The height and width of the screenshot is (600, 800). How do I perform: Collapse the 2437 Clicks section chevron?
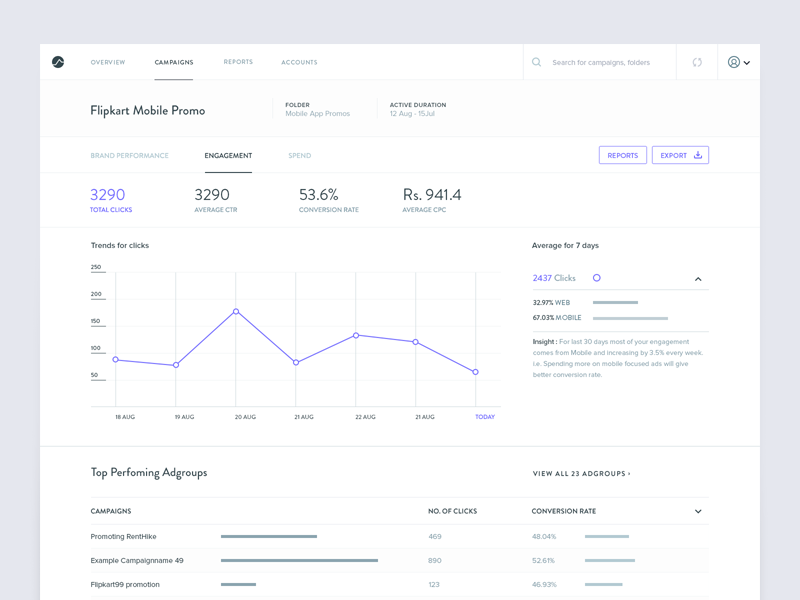click(698, 279)
